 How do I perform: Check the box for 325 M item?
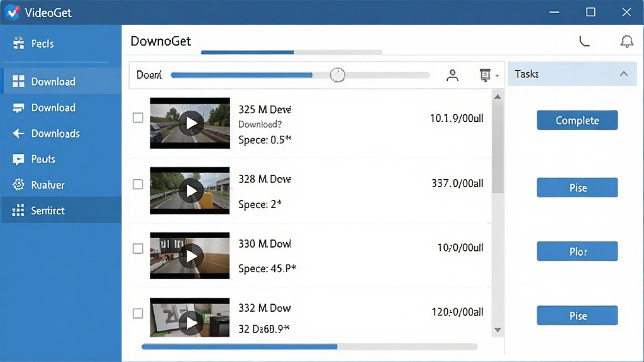(138, 118)
